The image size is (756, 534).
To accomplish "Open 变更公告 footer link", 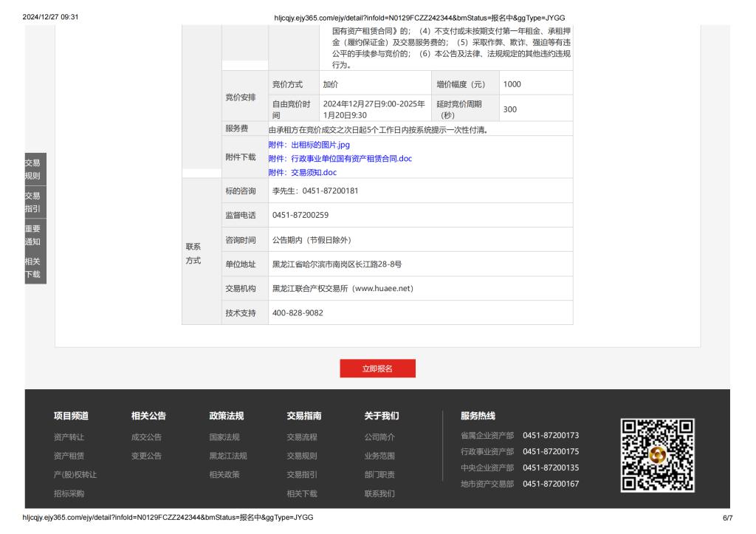I will pyautogui.click(x=146, y=456).
